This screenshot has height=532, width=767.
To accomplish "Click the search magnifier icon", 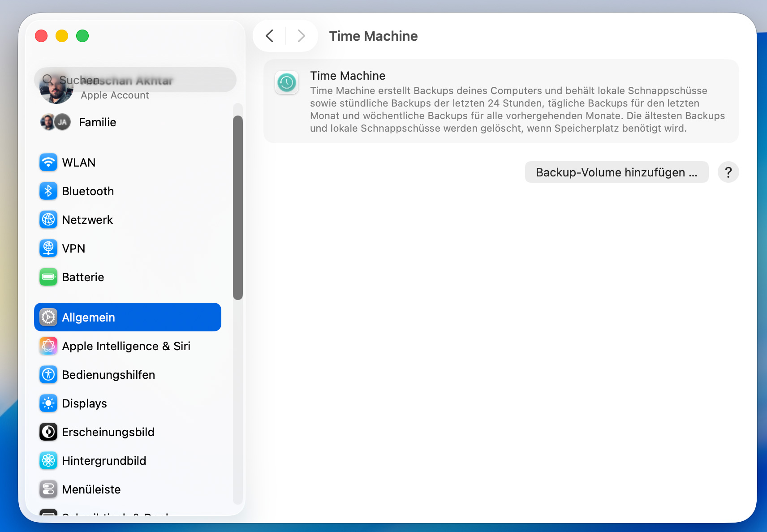I will [x=47, y=80].
